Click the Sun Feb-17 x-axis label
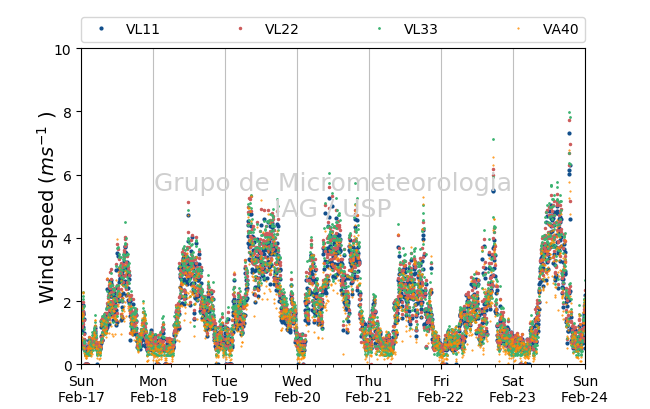This screenshot has width=650, height=409. pyautogui.click(x=81, y=389)
